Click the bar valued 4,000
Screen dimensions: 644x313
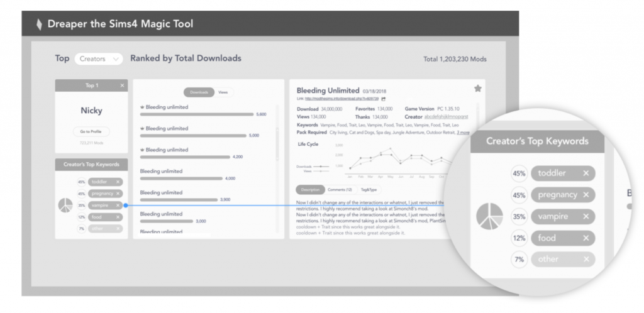181,178
